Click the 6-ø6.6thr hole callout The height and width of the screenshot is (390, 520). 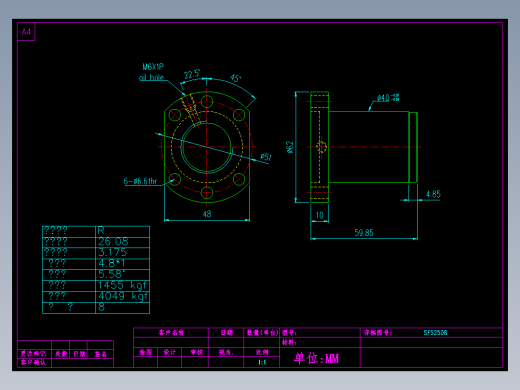point(140,181)
